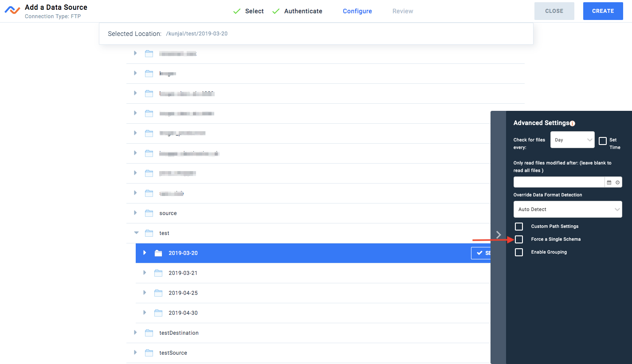Click the 2019-04-30 folder icon
Image resolution: width=632 pixels, height=364 pixels.
158,313
